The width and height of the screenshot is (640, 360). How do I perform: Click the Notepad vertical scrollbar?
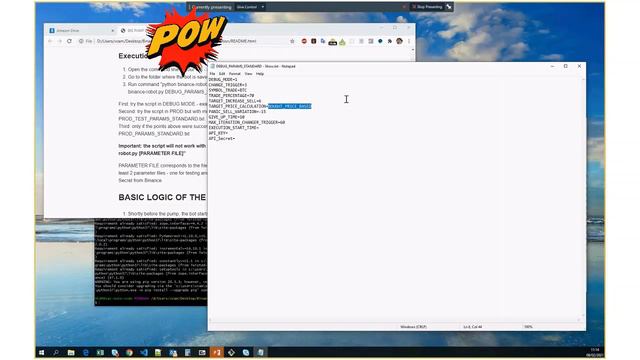tap(583, 198)
